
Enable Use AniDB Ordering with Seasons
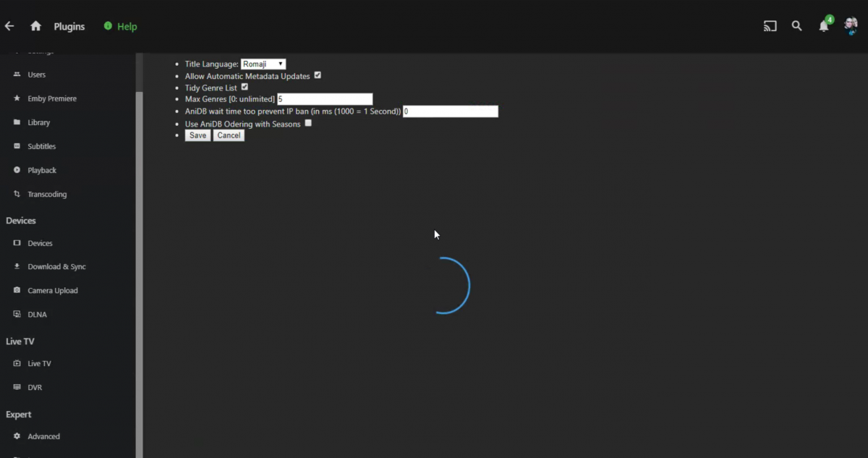(308, 123)
